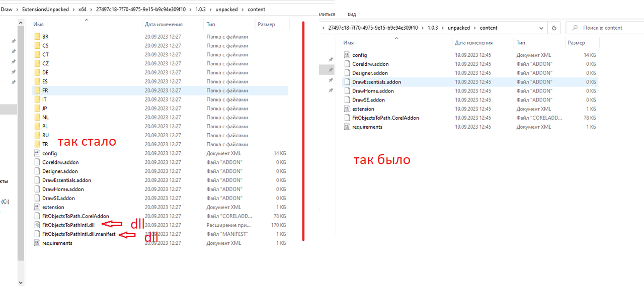Go to 1.0.3 folder in right breadcrumb
Screen dimensions: 644x288
(x=434, y=28)
